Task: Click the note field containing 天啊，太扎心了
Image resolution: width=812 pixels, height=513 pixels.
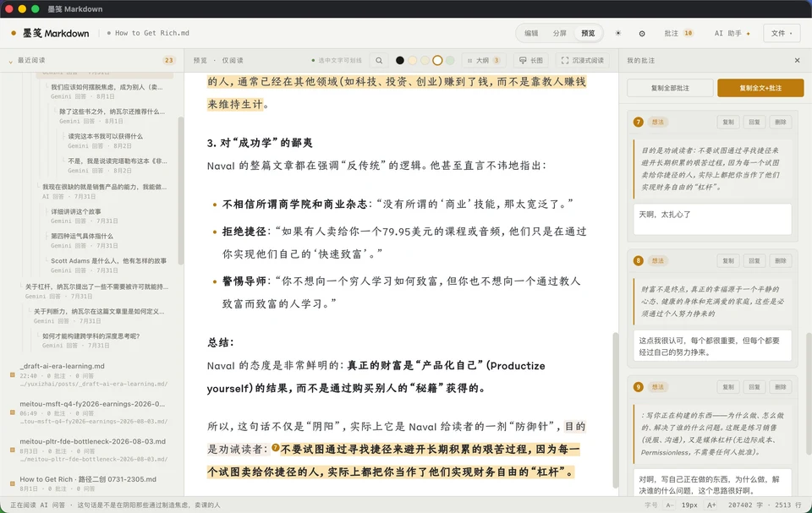Action: click(x=712, y=219)
